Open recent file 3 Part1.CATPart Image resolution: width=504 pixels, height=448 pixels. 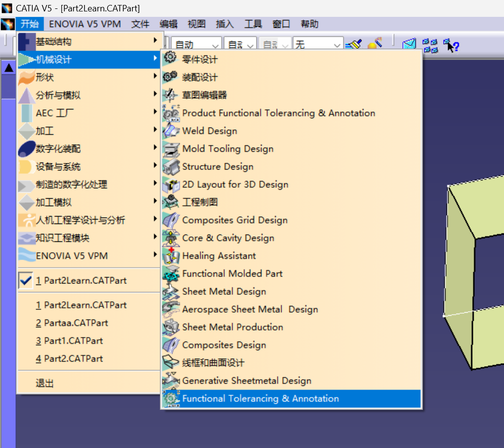click(89, 340)
